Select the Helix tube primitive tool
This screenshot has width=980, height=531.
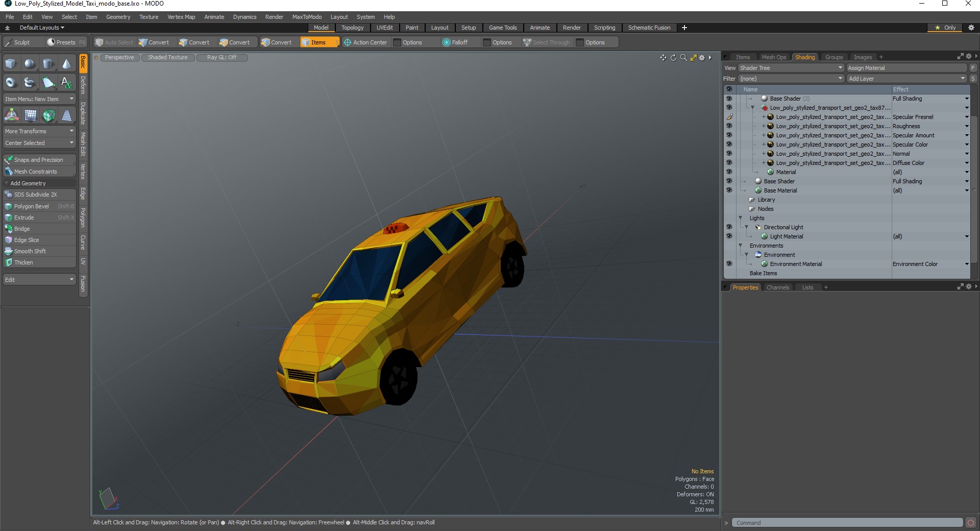(30, 82)
